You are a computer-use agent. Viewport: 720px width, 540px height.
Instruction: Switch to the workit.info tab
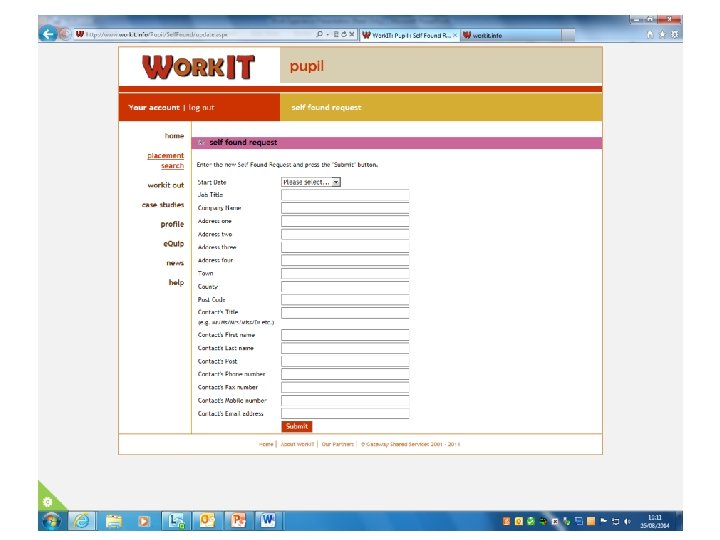(511, 35)
